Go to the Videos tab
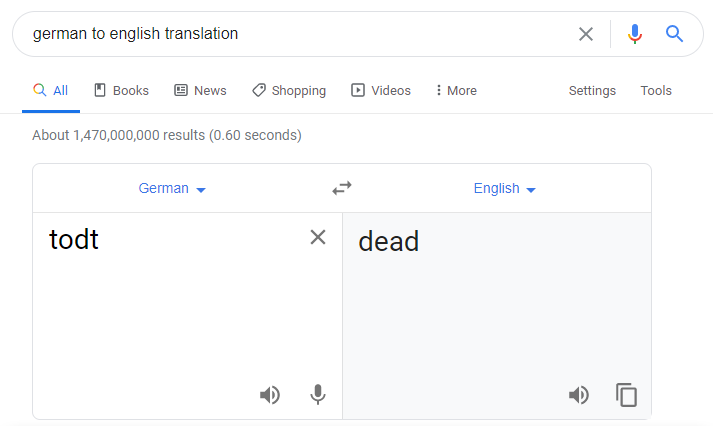 [381, 90]
